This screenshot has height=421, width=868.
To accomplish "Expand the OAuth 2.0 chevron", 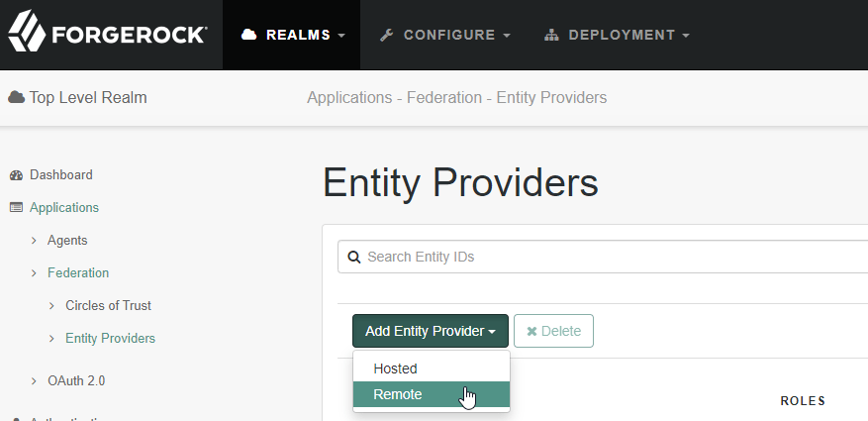I will click(x=34, y=380).
